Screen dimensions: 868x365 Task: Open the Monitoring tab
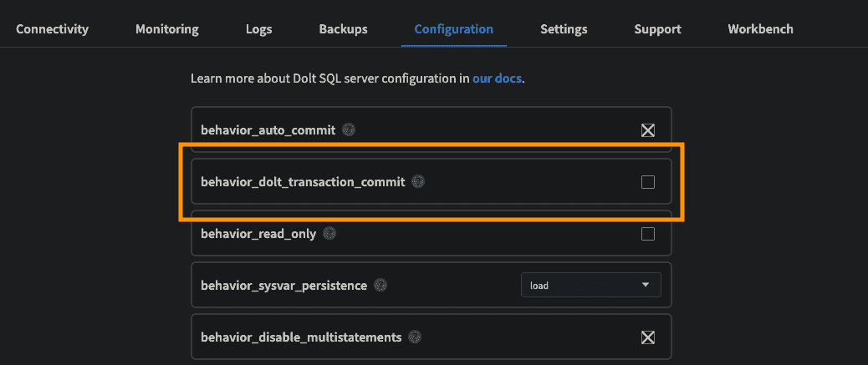167,28
